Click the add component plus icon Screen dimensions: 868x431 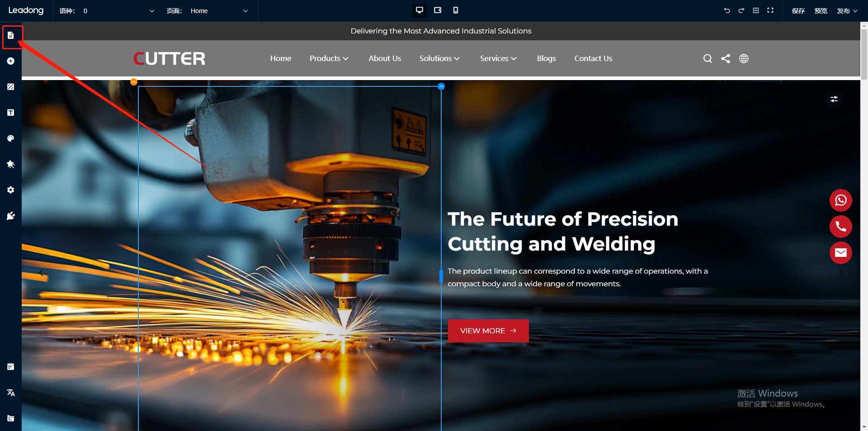tap(11, 61)
